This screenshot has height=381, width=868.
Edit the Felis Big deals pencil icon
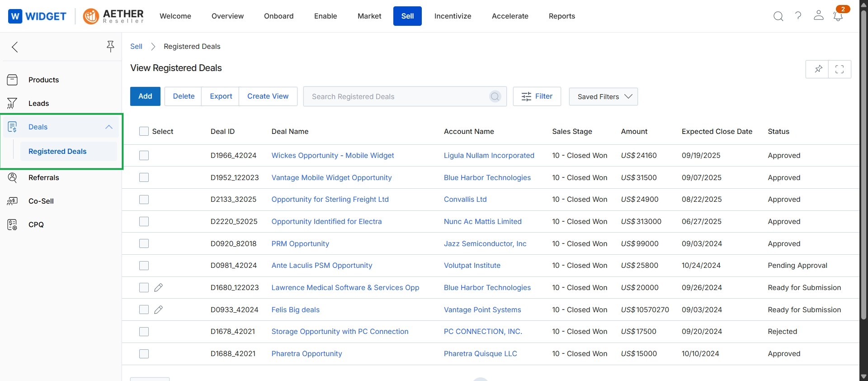[158, 310]
